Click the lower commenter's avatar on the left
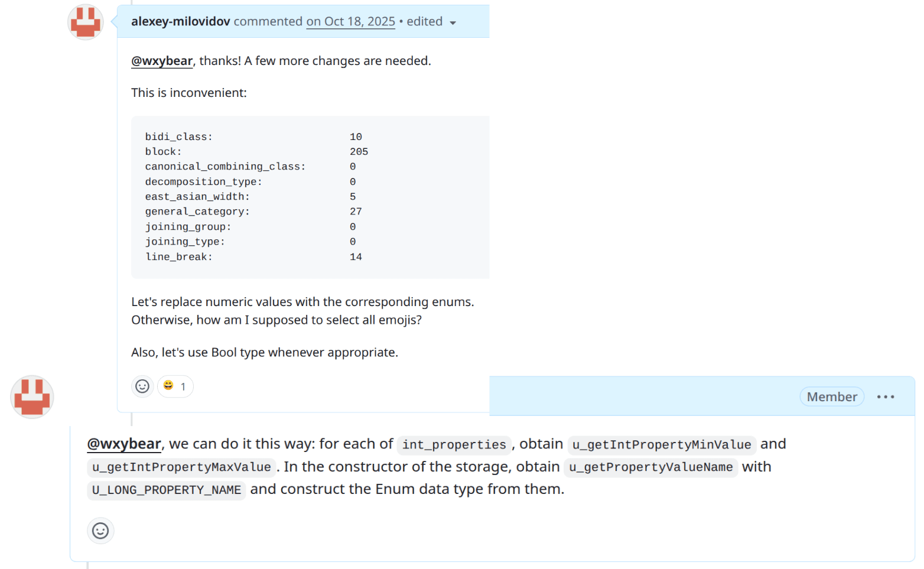The image size is (924, 569). (32, 397)
